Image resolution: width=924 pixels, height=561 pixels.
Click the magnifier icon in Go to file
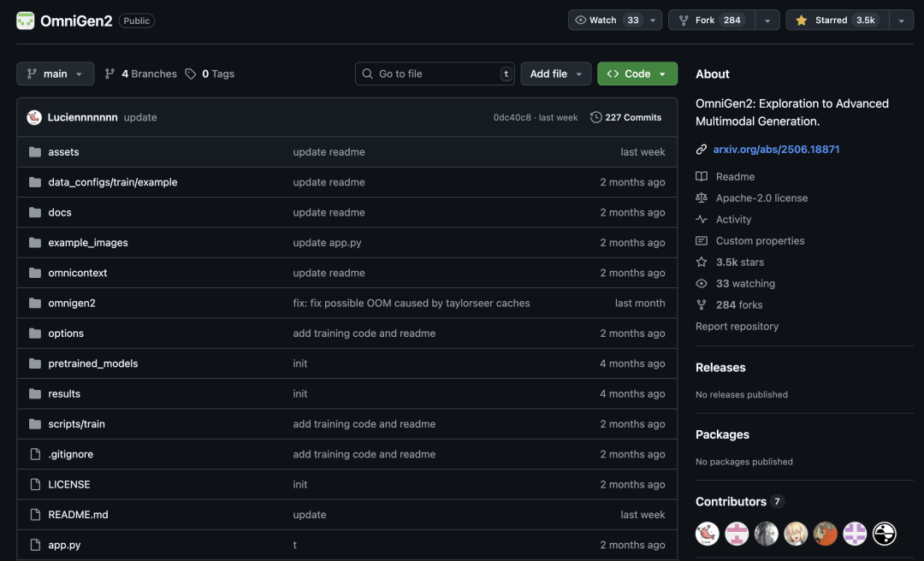(x=367, y=74)
